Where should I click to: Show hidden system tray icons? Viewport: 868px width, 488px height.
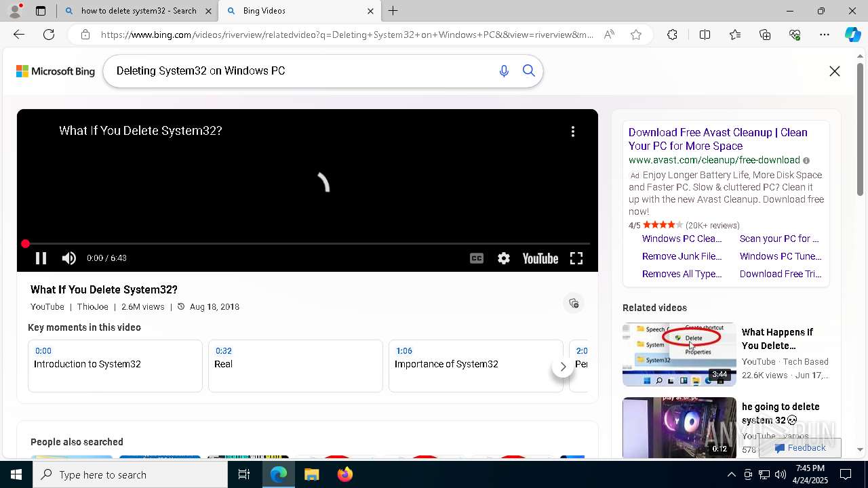tap(731, 474)
